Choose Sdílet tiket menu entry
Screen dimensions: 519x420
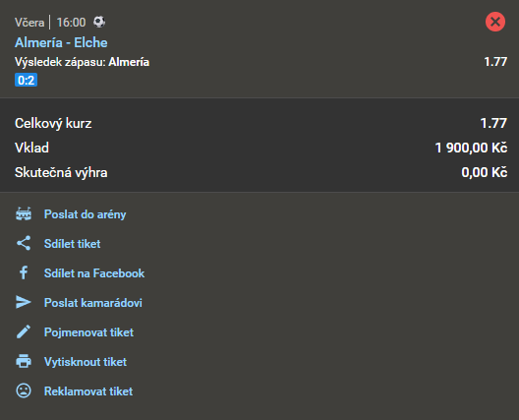click(72, 244)
